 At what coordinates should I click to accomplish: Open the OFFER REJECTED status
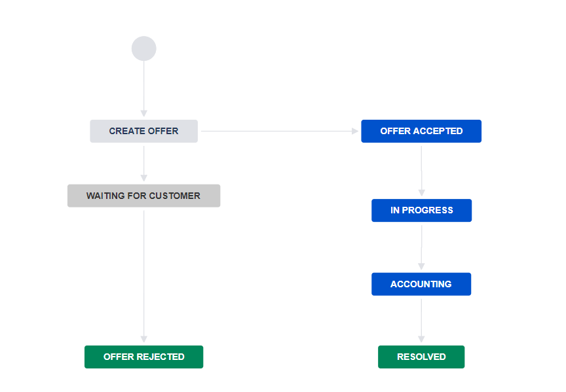coord(143,357)
